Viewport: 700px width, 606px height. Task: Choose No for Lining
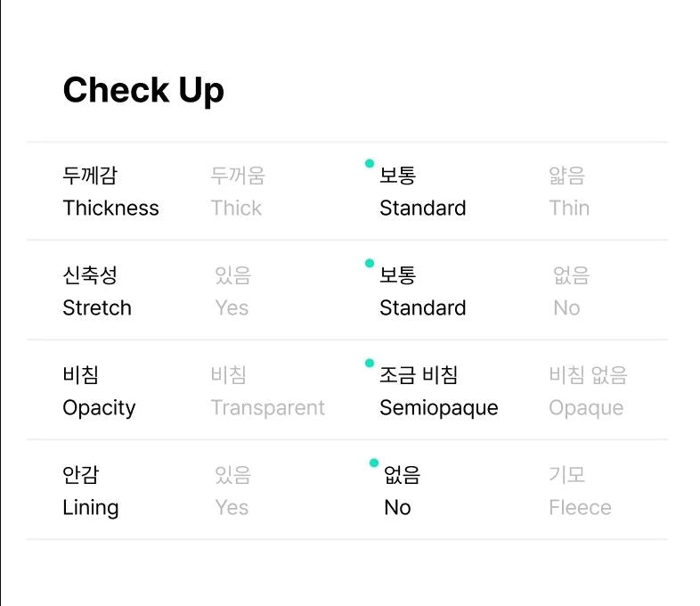pos(399,491)
